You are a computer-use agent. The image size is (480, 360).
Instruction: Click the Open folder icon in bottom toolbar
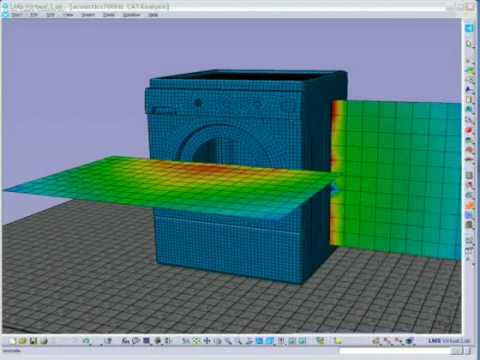22,341
